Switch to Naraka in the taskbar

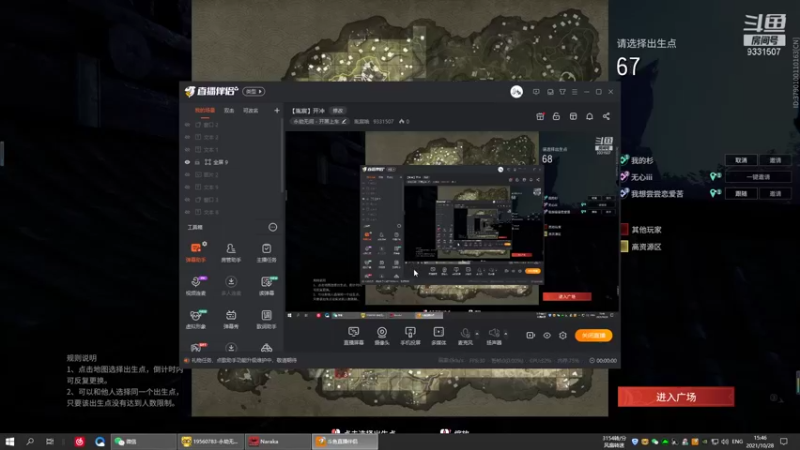(x=278, y=441)
